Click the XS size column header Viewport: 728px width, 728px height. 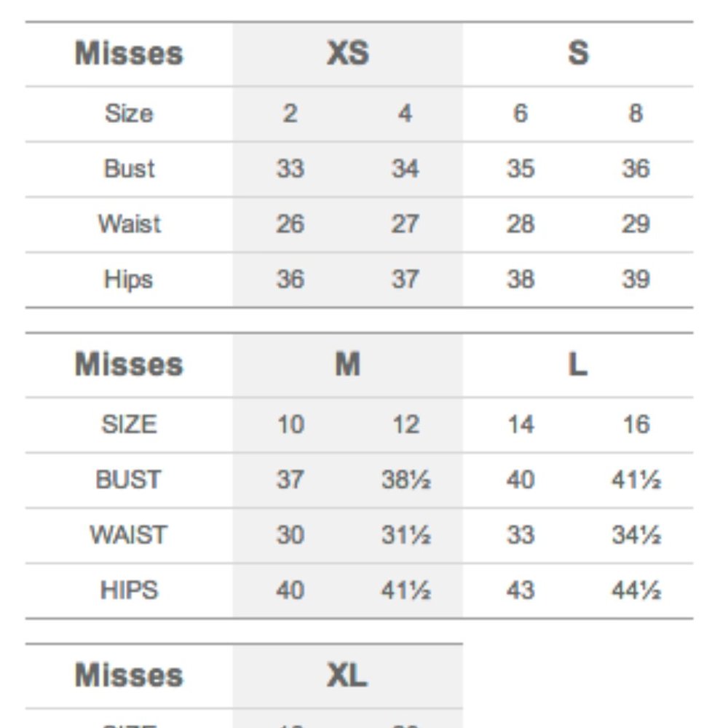pos(347,54)
